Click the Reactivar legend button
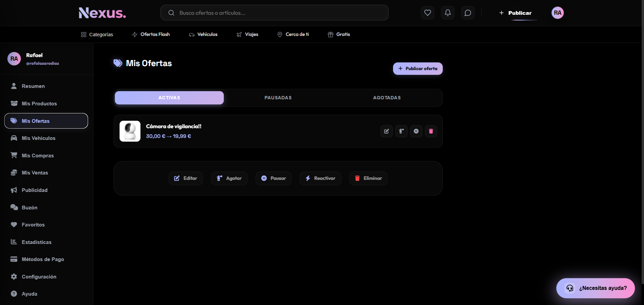This screenshot has height=305, width=644. pos(320,178)
